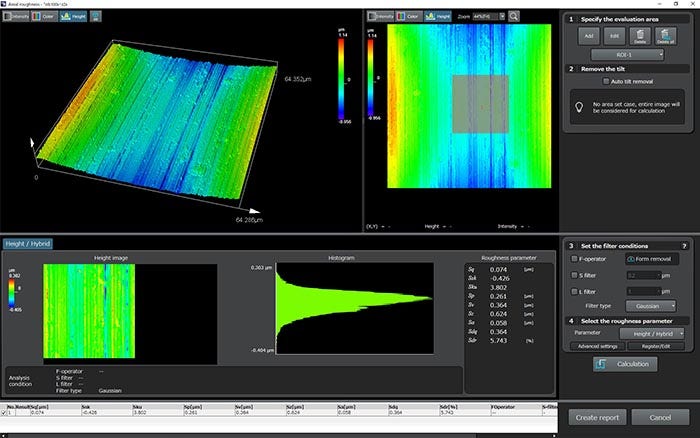The height and width of the screenshot is (438, 700).
Task: Open the Parameter Height / Hybrid dropdown
Action: tap(651, 332)
